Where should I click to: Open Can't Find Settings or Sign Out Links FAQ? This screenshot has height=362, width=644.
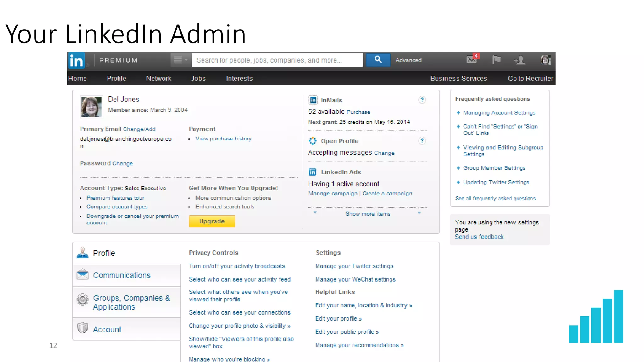[500, 129]
